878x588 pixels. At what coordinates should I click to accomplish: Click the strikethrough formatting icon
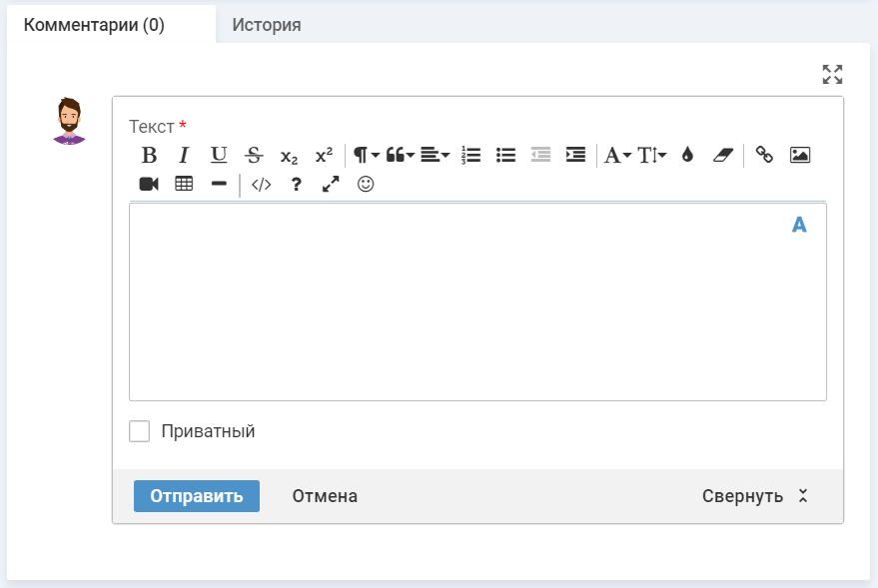[254, 155]
